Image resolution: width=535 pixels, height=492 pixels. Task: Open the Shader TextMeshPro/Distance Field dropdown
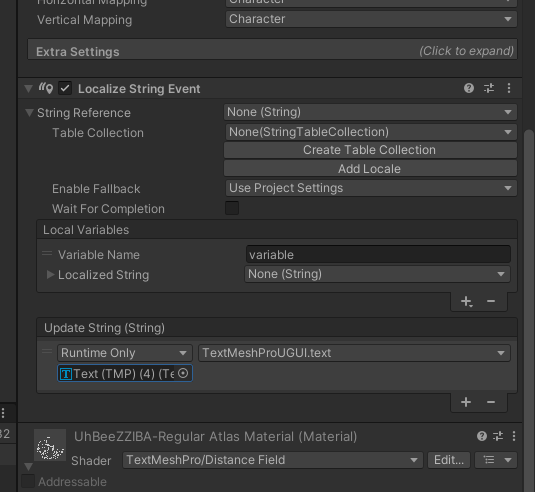[x=273, y=460]
